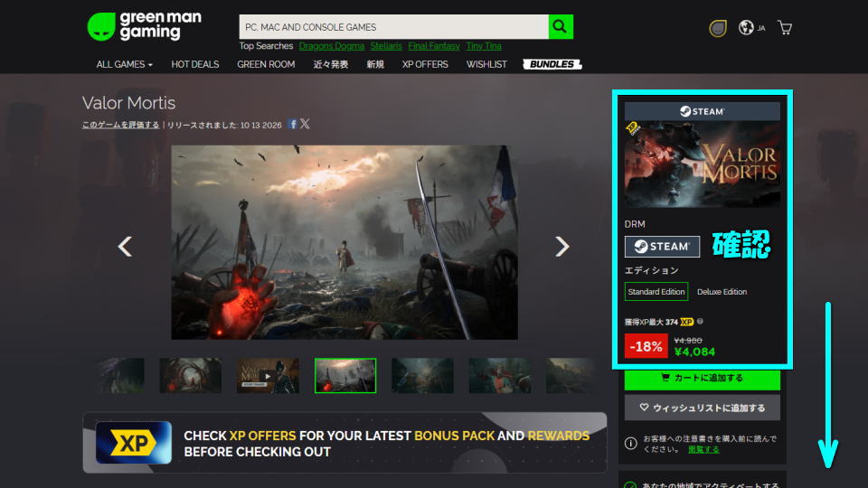This screenshot has height=488, width=868.
Task: Show previous screenshot with left arrow
Action: tap(125, 246)
